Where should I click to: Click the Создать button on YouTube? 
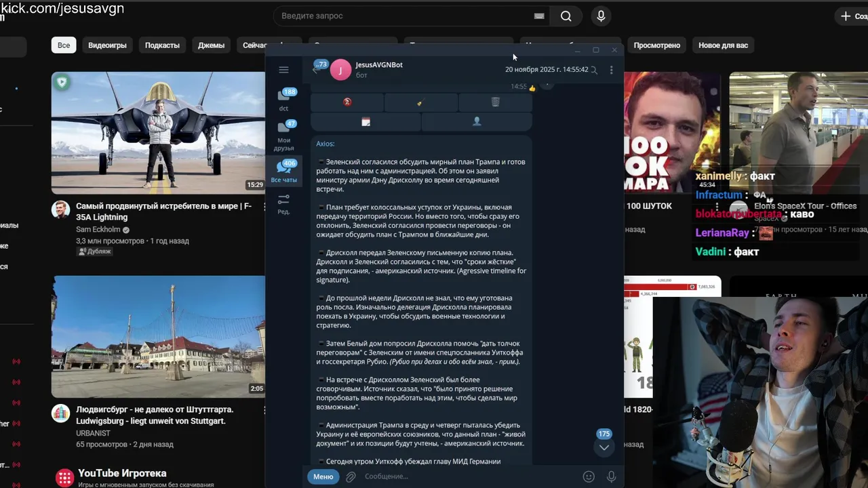[x=853, y=16]
